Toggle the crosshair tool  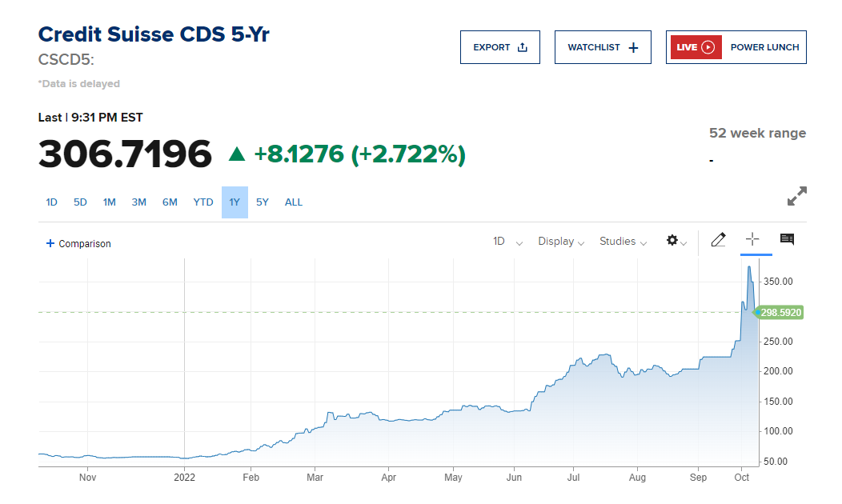(x=752, y=239)
